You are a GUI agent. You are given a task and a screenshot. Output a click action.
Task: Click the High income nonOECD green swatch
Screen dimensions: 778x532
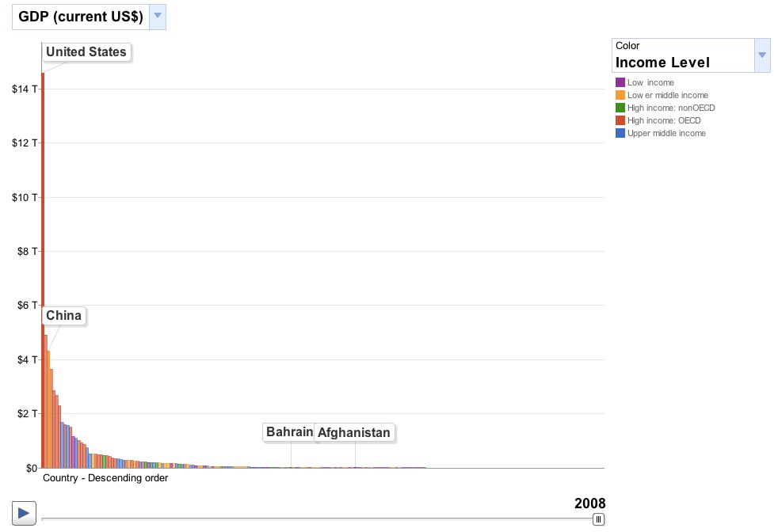620,108
